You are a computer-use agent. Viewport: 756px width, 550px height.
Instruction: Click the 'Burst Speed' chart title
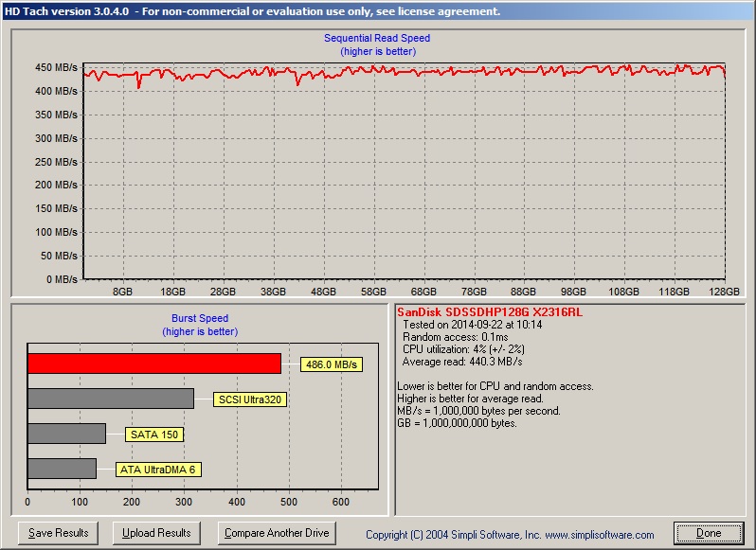(x=200, y=318)
